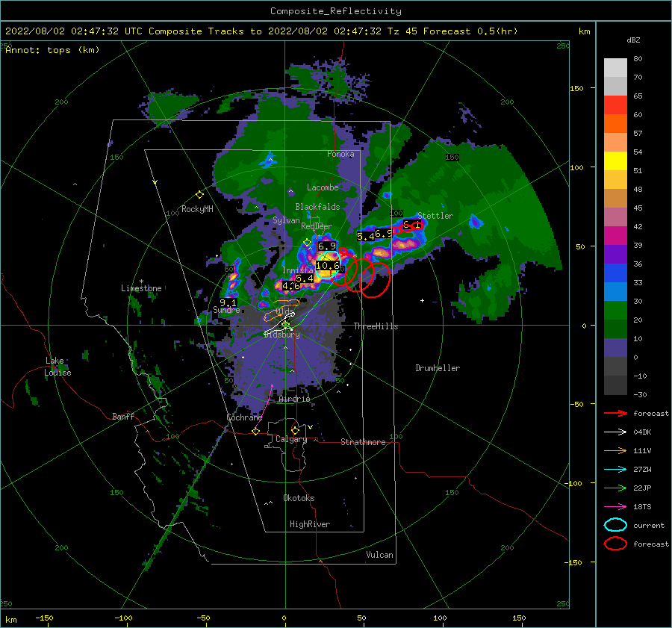Click the HighRiver label

(310, 524)
